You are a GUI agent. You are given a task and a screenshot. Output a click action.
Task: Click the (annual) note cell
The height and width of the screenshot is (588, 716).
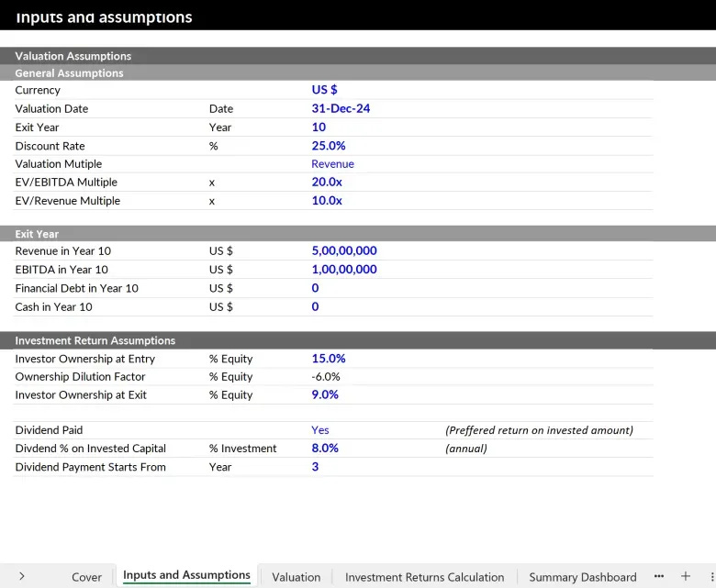(x=466, y=449)
